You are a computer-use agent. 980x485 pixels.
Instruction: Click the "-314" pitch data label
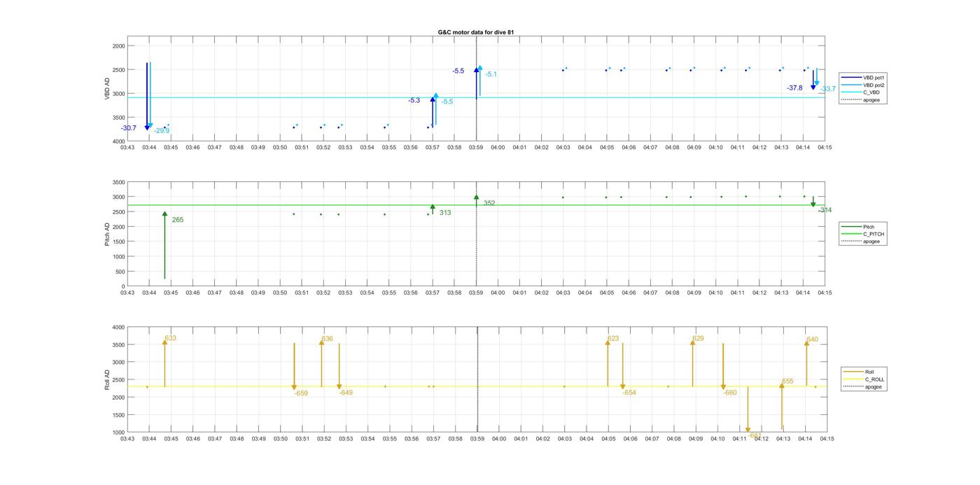tap(825, 210)
